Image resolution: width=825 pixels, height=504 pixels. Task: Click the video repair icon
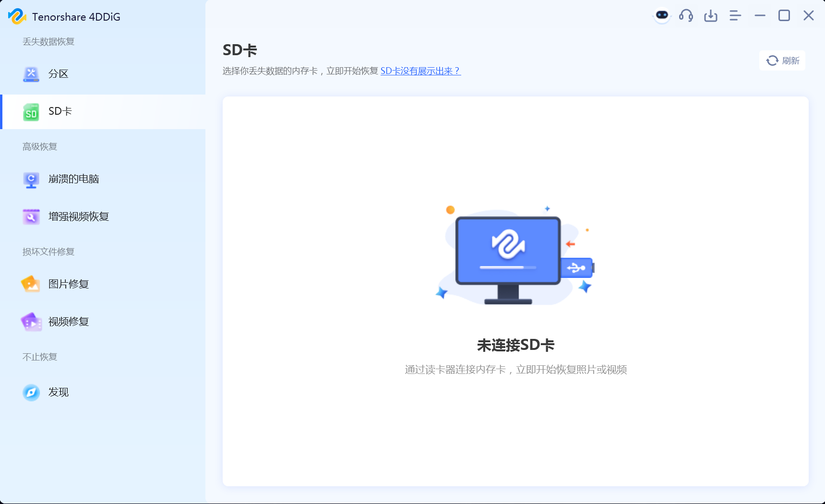[31, 322]
